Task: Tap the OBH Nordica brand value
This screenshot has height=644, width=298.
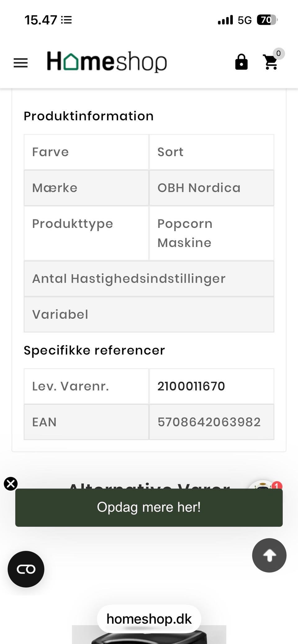Action: 199,188
